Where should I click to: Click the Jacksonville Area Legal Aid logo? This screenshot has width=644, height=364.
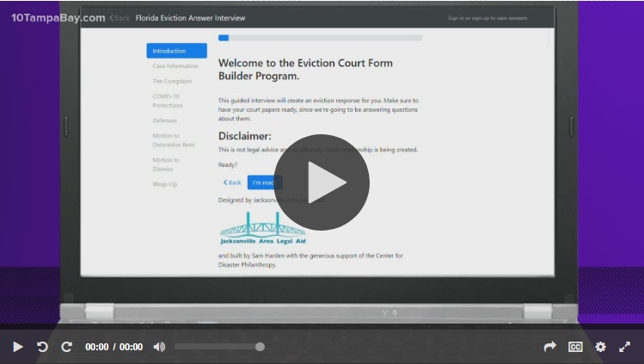click(262, 230)
